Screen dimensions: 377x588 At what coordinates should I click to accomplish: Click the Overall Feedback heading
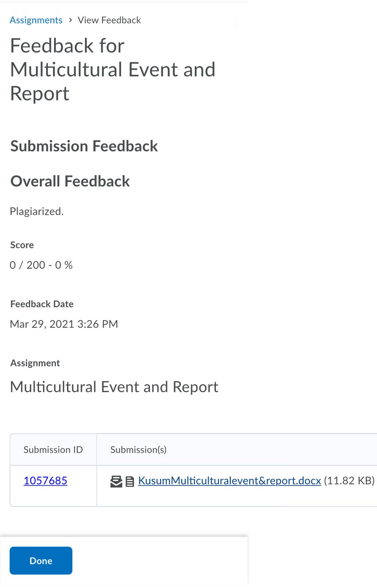point(70,181)
